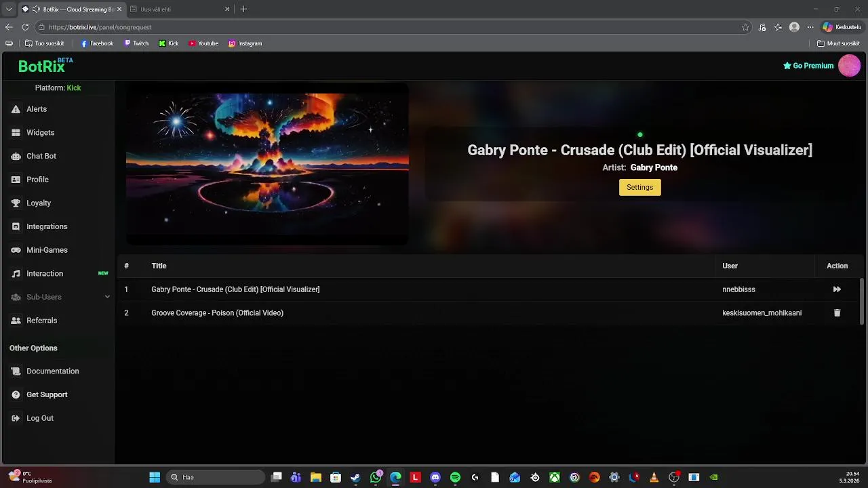Skip the Gabry Ponte Crusade song
This screenshot has width=868, height=488.
pos(837,289)
